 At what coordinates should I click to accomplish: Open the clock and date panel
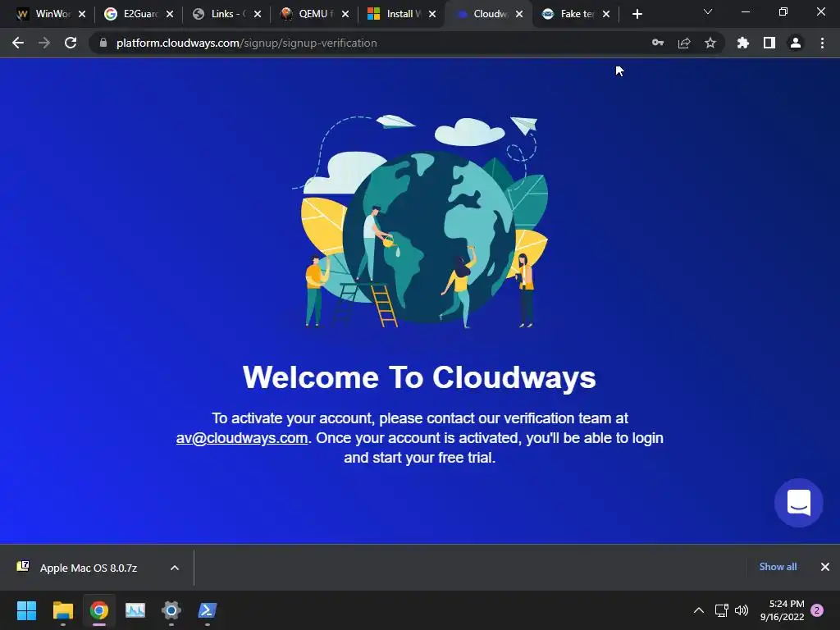(x=782, y=610)
